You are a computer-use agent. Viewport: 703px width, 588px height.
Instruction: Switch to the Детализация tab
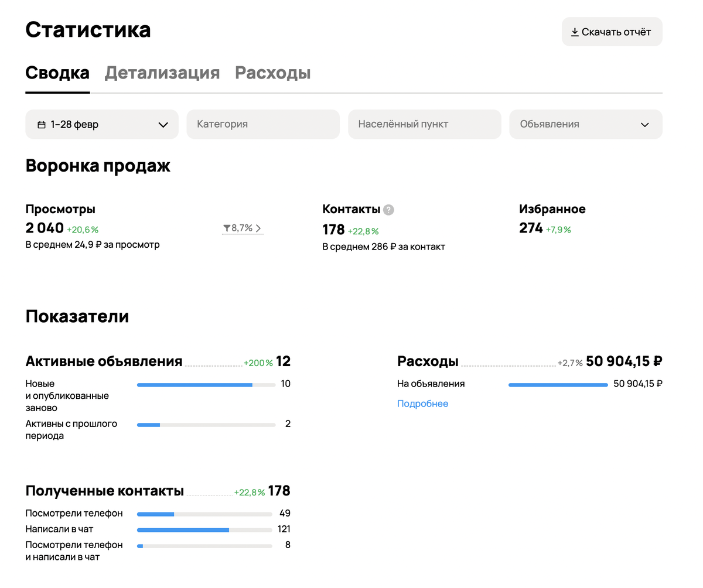162,73
